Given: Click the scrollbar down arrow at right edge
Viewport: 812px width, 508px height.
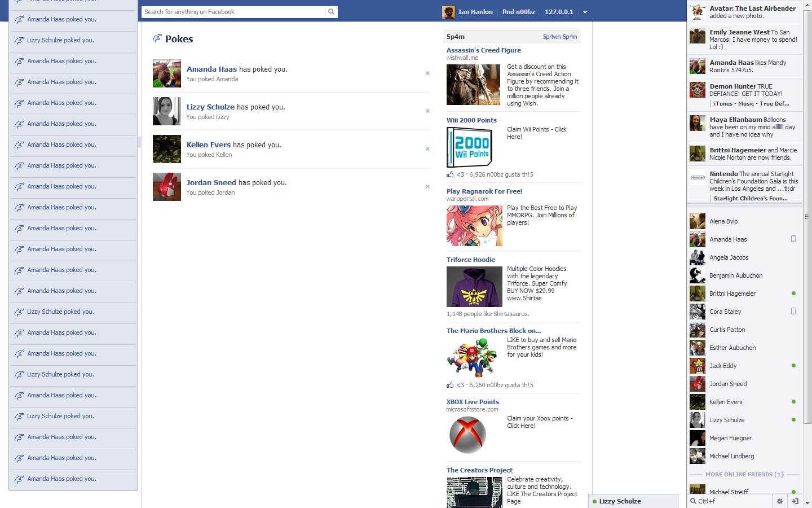Looking at the screenshot, I should point(807,503).
